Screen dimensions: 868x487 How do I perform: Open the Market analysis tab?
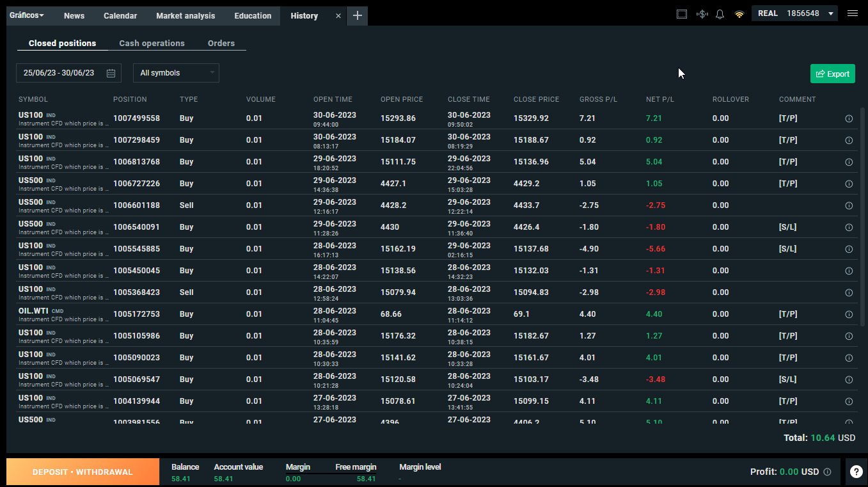[x=185, y=16]
